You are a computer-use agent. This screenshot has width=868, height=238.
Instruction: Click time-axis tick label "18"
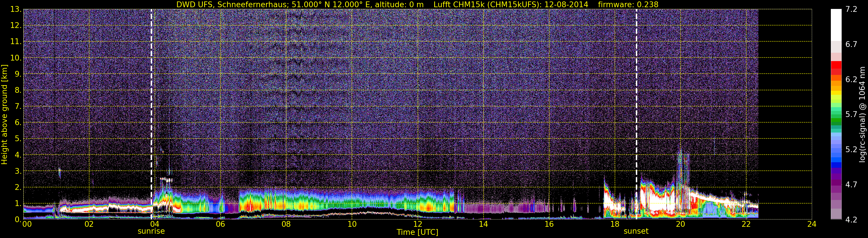pyautogui.click(x=614, y=224)
